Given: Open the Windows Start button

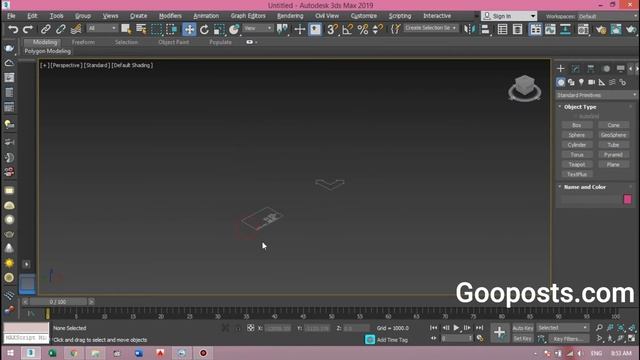Looking at the screenshot, I should tap(10, 353).
